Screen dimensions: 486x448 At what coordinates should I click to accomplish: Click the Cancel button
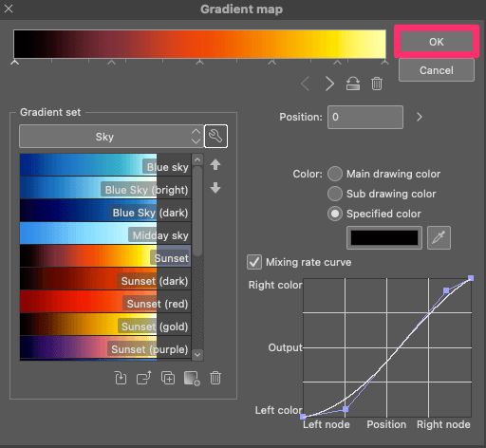click(437, 70)
